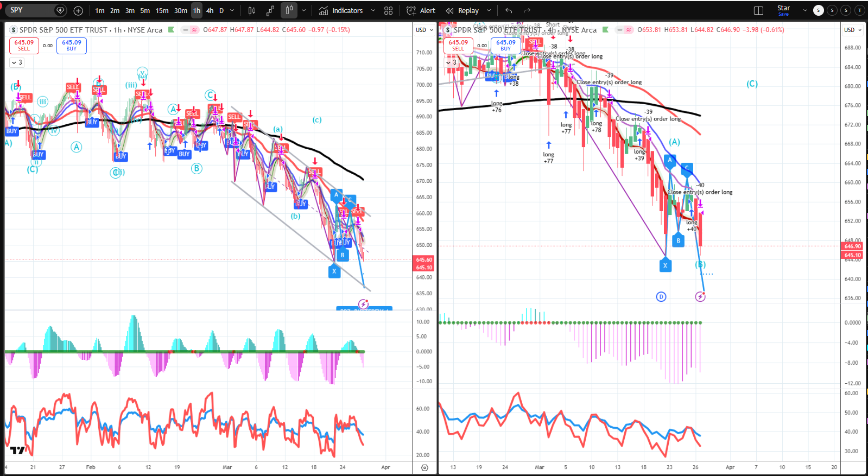Image resolution: width=868 pixels, height=476 pixels.
Task: Toggle the gray dash status pill on 1h chart
Action: click(x=186, y=30)
